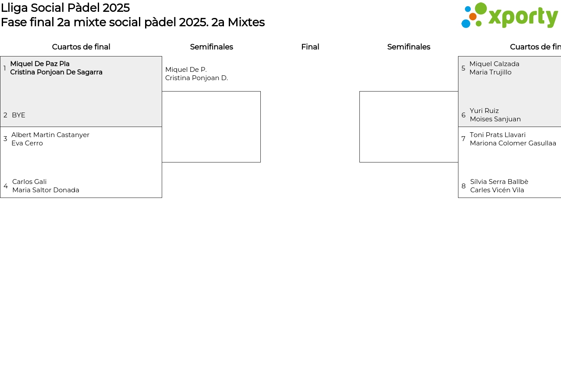Click the right Semifinales column heading
561x392 pixels.
[408, 47]
